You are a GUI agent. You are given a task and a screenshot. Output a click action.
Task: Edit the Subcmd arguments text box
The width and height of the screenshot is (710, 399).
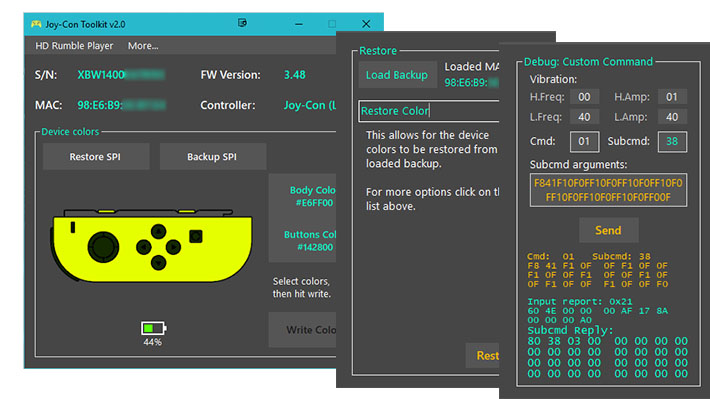608,190
